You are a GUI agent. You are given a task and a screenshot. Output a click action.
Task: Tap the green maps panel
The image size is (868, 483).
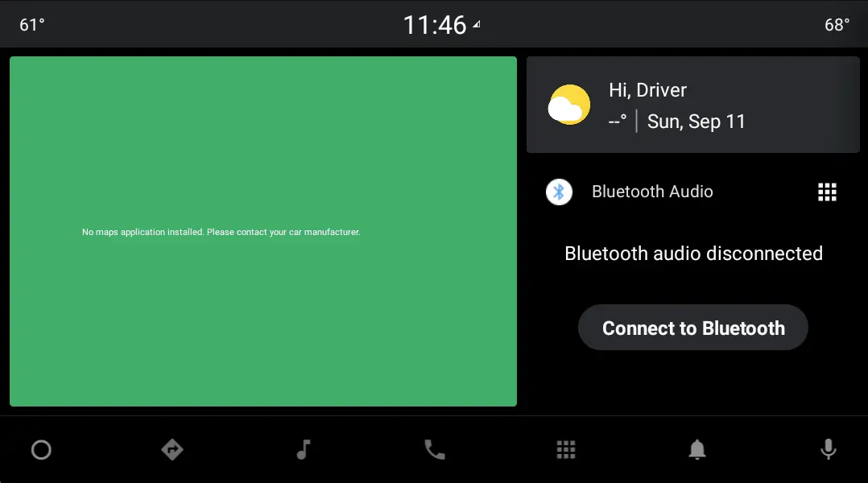pos(263,322)
